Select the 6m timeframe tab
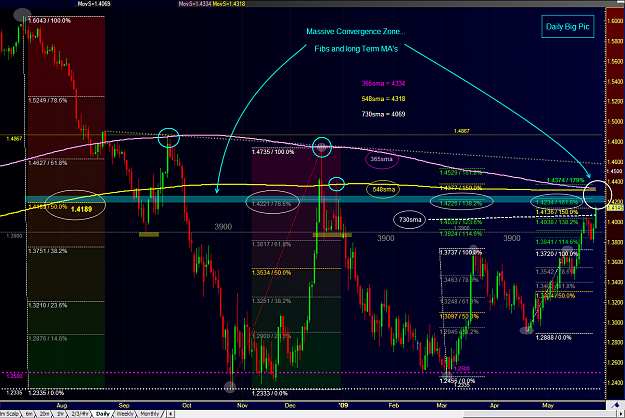 click(29, 414)
